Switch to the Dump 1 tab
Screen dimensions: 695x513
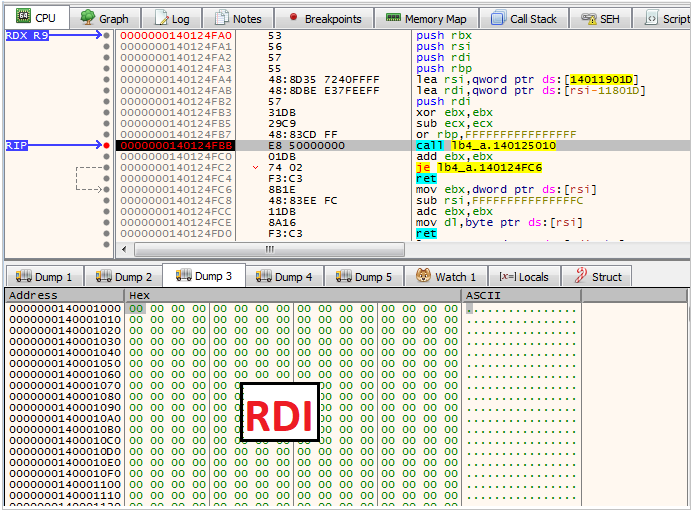coord(44,277)
